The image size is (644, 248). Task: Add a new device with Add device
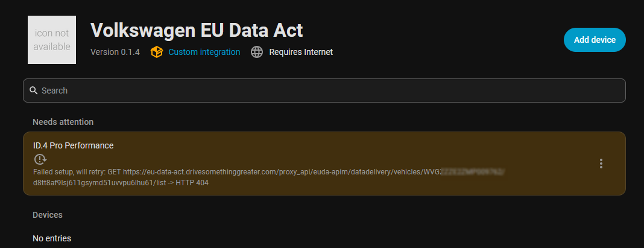(595, 40)
